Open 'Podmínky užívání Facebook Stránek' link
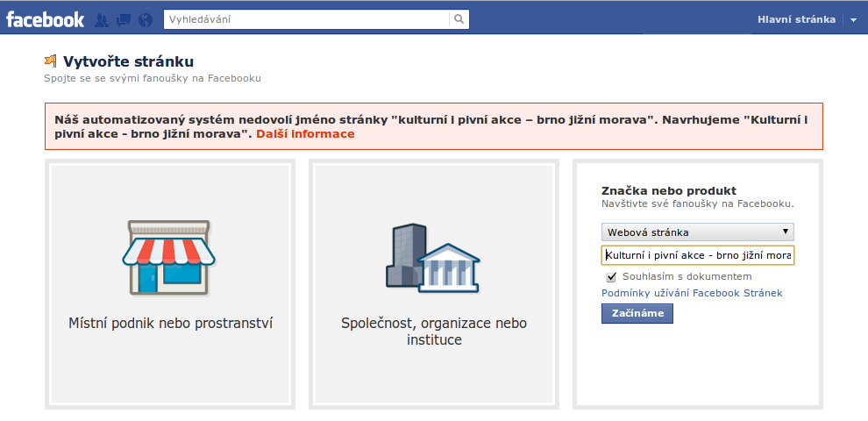 pos(692,293)
